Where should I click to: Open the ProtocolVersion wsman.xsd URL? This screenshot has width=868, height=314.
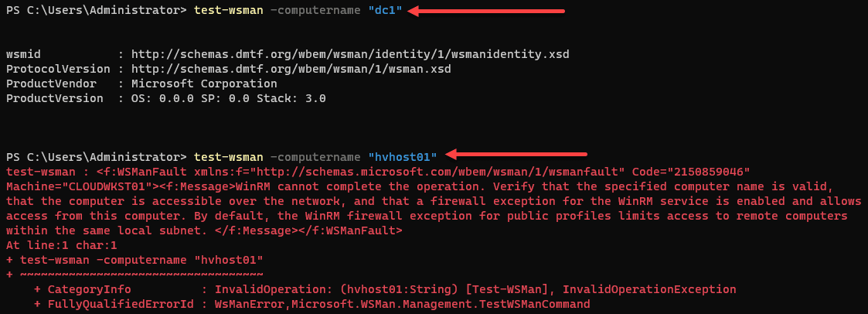(291, 69)
